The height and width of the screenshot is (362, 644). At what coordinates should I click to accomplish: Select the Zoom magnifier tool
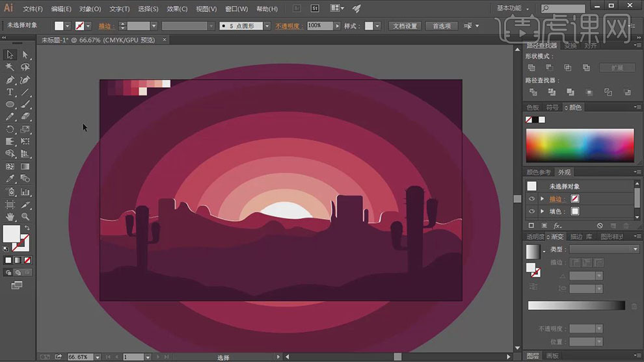(25, 216)
